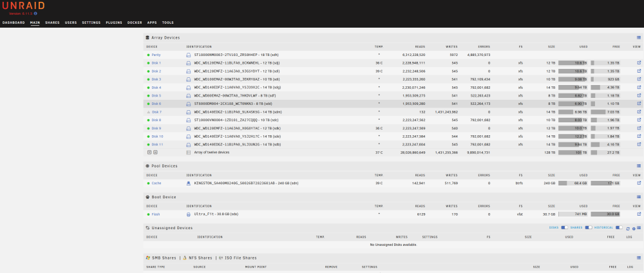Click the drive icon beside Disk 6 identification

(189, 104)
